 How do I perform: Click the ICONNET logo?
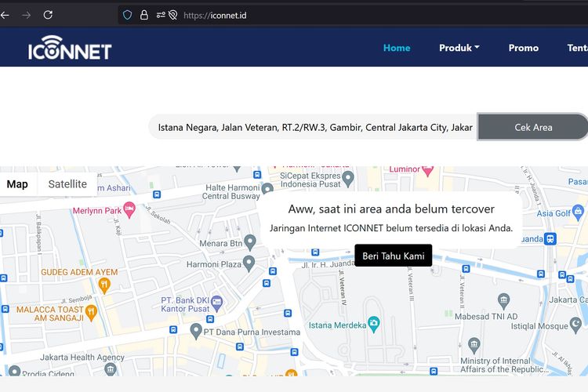pos(70,48)
